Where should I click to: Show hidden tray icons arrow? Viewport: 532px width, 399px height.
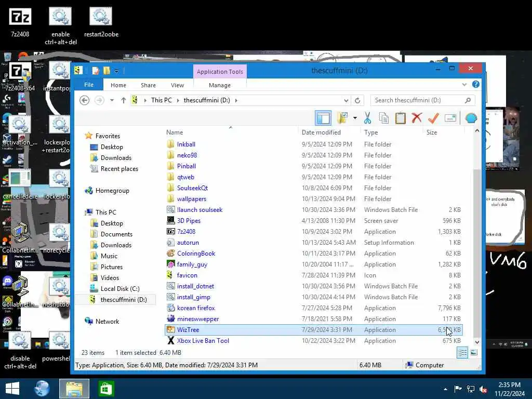click(x=445, y=389)
